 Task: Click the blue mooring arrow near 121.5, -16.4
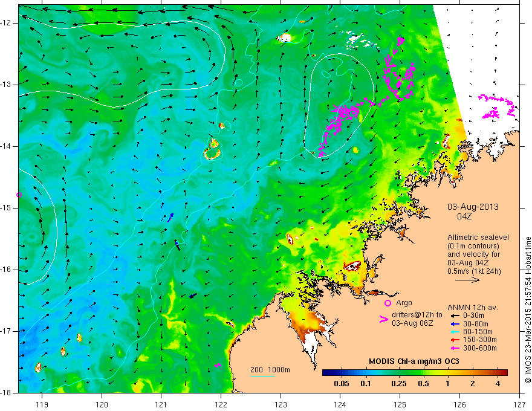[193, 296]
